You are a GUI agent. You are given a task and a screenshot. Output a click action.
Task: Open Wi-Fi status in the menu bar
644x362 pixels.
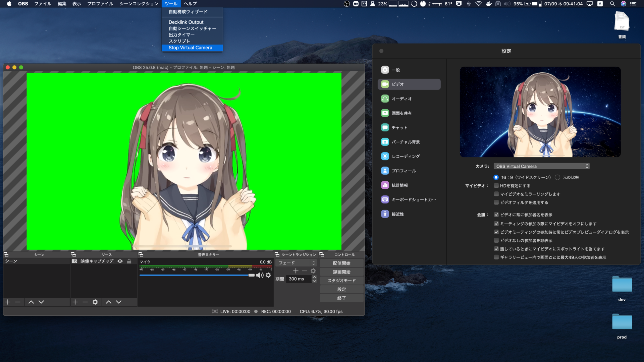(x=479, y=4)
